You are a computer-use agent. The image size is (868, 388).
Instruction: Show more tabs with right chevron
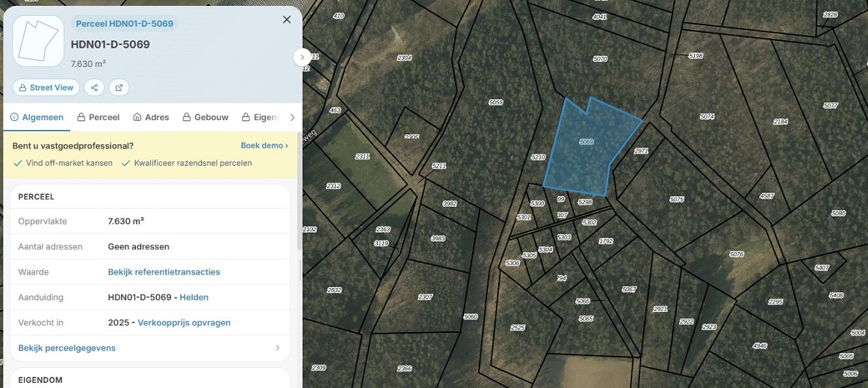293,117
